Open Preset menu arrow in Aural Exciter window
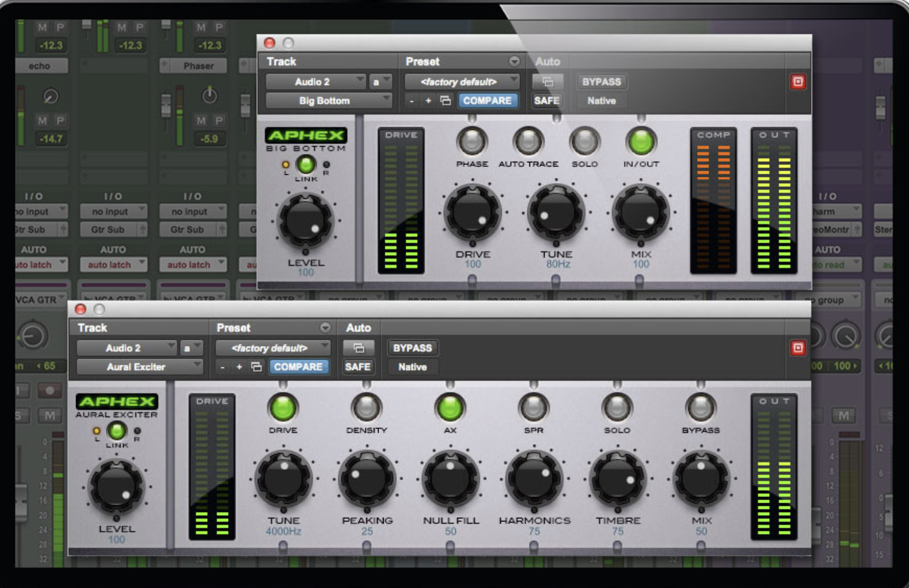The image size is (909, 588). (x=325, y=328)
